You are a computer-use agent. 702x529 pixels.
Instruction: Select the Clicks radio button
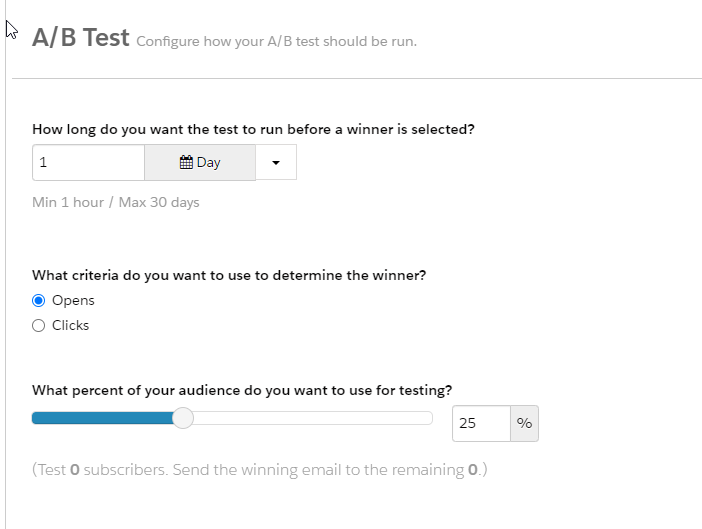pyautogui.click(x=39, y=325)
